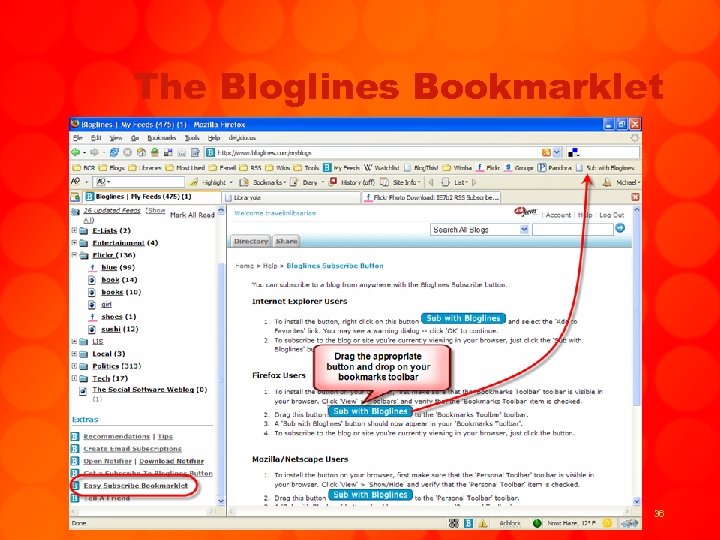Click the blog search text field
Image resolution: width=720 pixels, height=540 pixels.
[573, 229]
